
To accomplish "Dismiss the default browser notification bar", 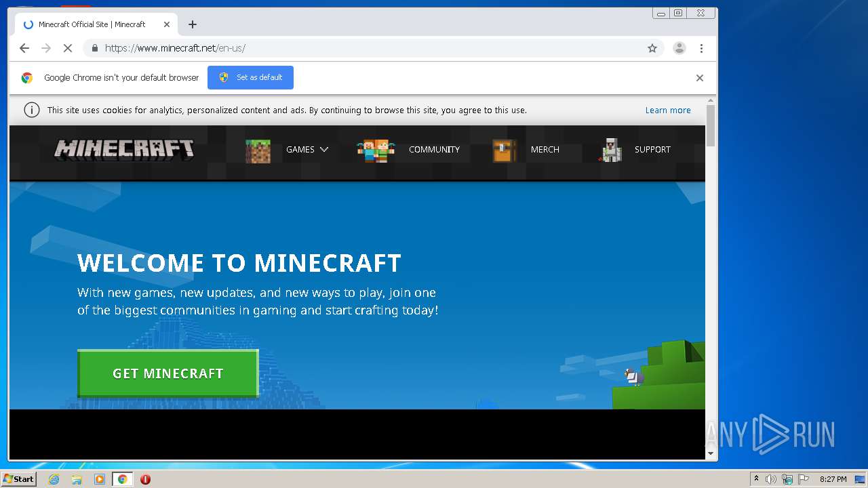I will (x=700, y=78).
